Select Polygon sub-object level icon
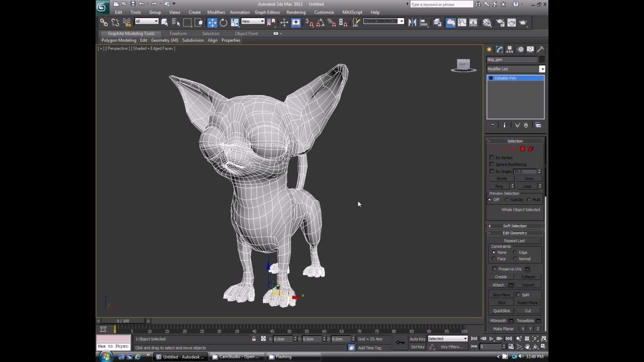Image resolution: width=644 pixels, height=362 pixels. 523,149
